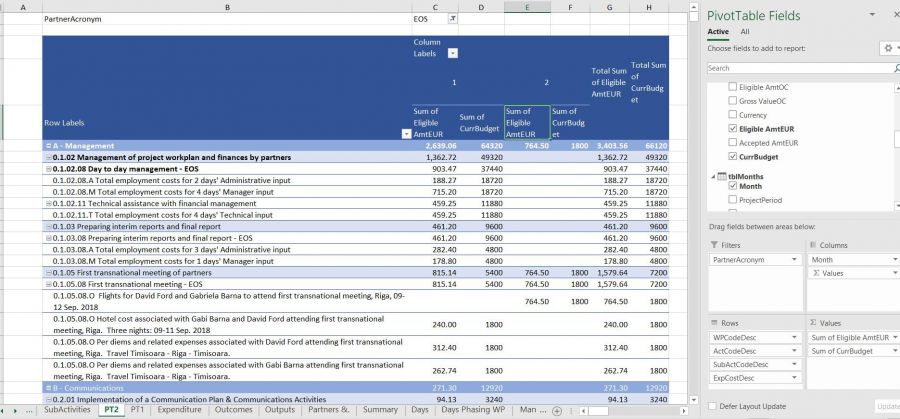This screenshot has height=419, width=900.
Task: Click the Filters area funnel icon
Action: coord(713,245)
